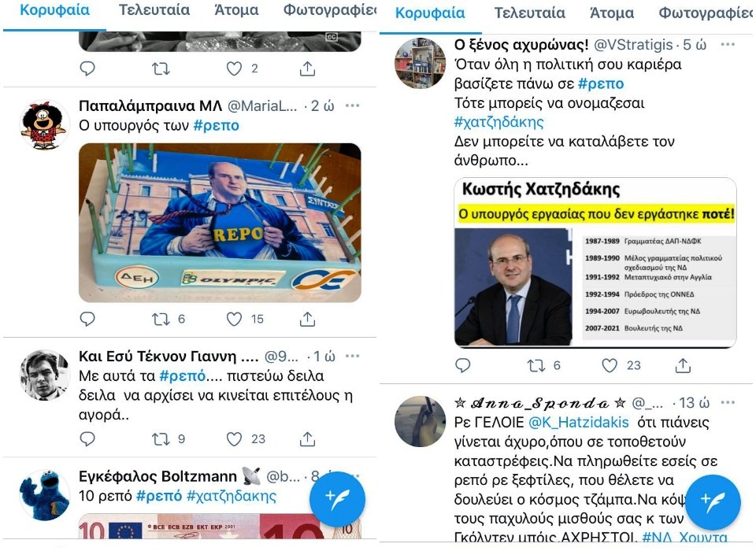The width and height of the screenshot is (756, 551).
Task: Compose a new tweet in the left screen
Action: point(337,499)
